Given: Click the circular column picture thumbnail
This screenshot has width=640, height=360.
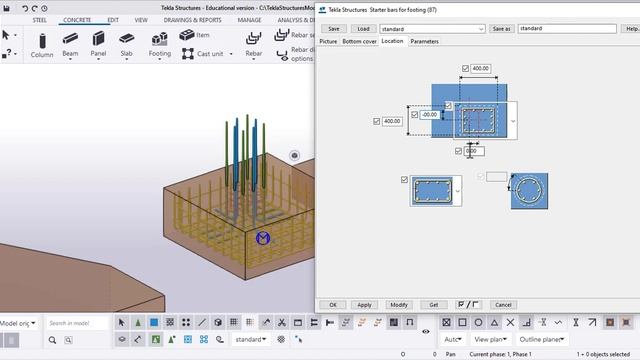Looking at the screenshot, I should pos(529,191).
